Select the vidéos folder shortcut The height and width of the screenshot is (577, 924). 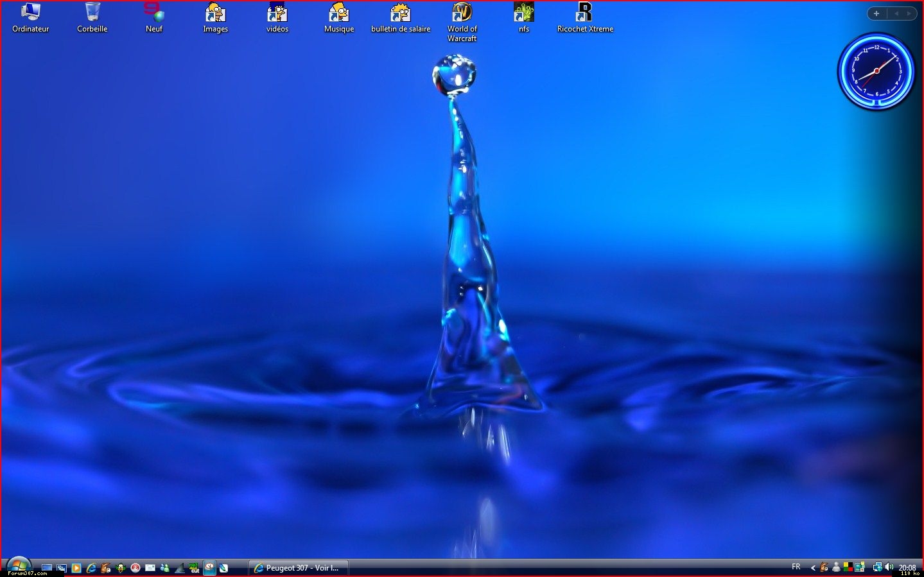pyautogui.click(x=277, y=13)
